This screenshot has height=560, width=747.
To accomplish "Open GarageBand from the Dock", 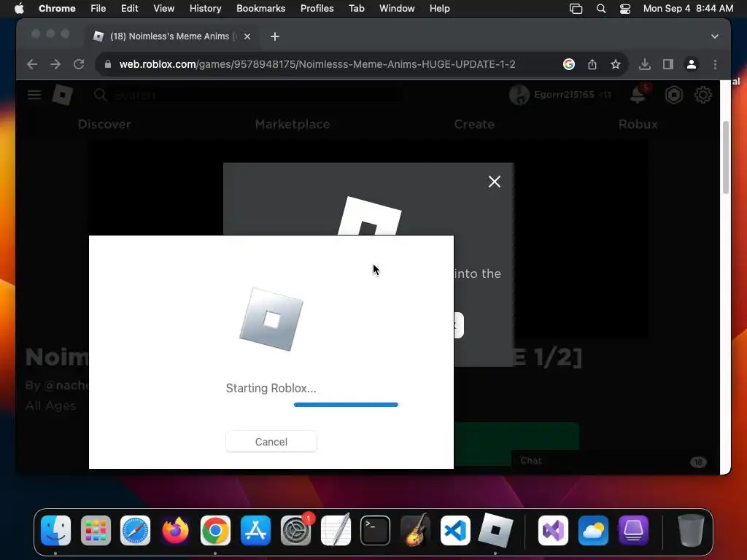I will point(415,530).
